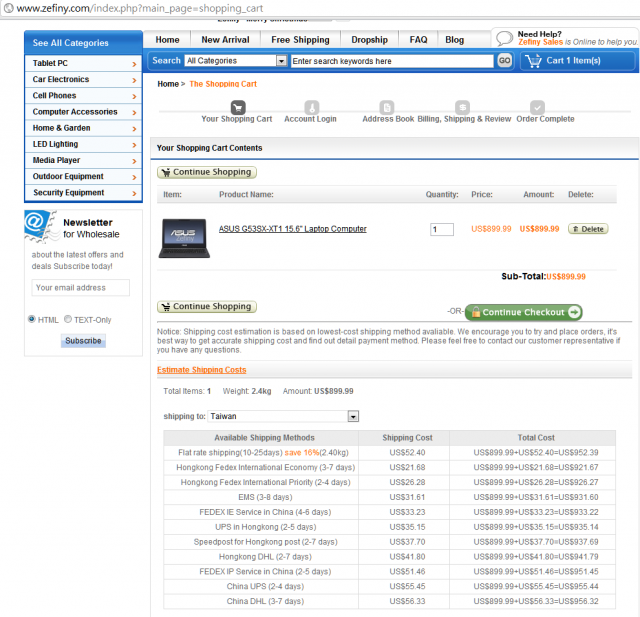
Task: Click the Hongkong DHL (2-7 days) row
Action: point(389,557)
